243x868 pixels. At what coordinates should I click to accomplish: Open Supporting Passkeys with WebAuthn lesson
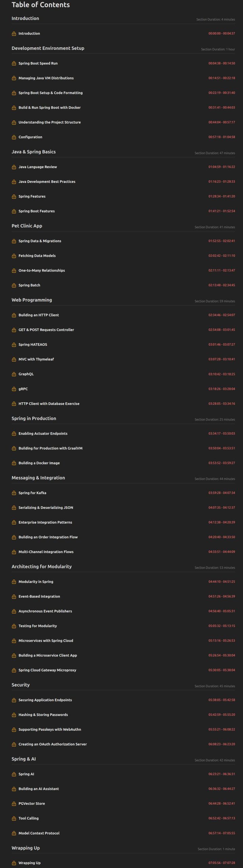pos(50,729)
